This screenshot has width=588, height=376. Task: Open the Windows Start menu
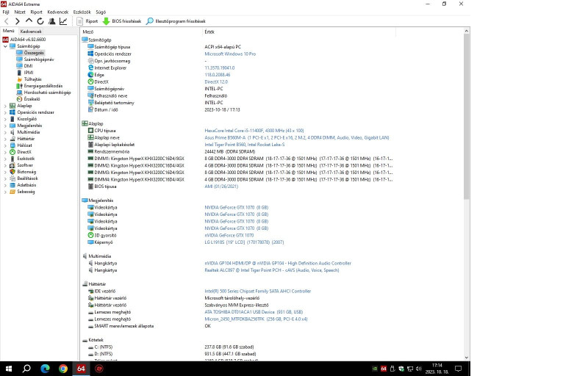[9, 369]
